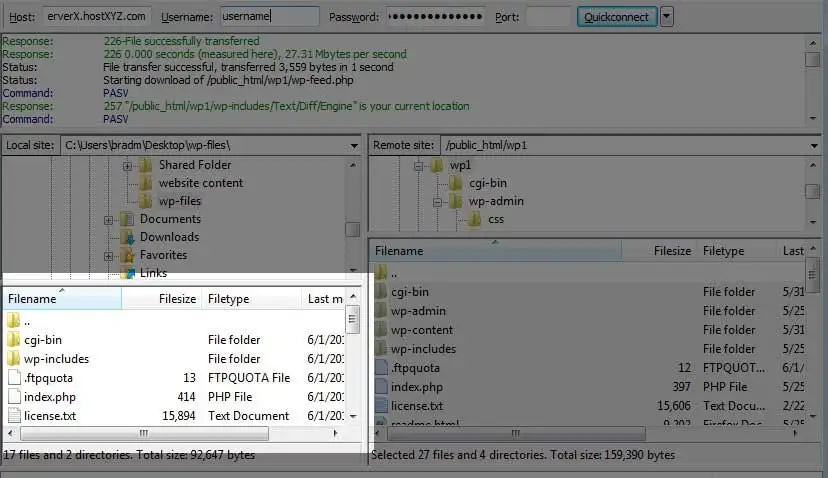Click the remote license.txt file icon
Screen dimensions: 828x478
coord(381,406)
